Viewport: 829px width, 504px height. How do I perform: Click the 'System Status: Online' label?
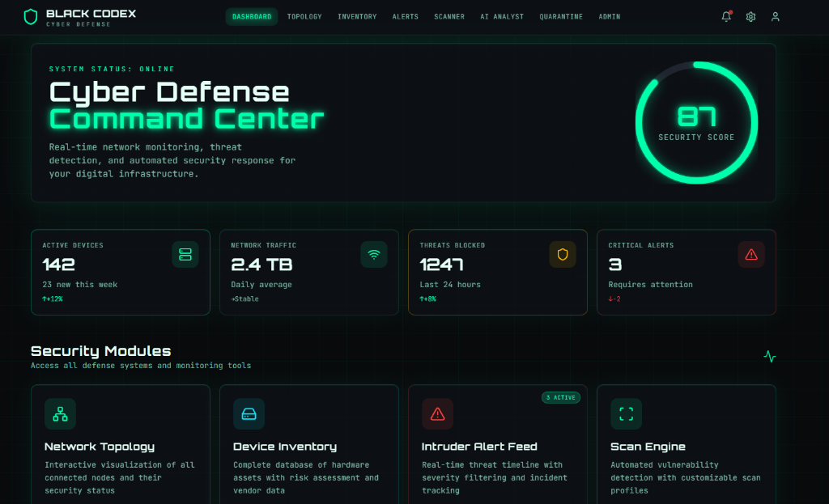pyautogui.click(x=112, y=70)
